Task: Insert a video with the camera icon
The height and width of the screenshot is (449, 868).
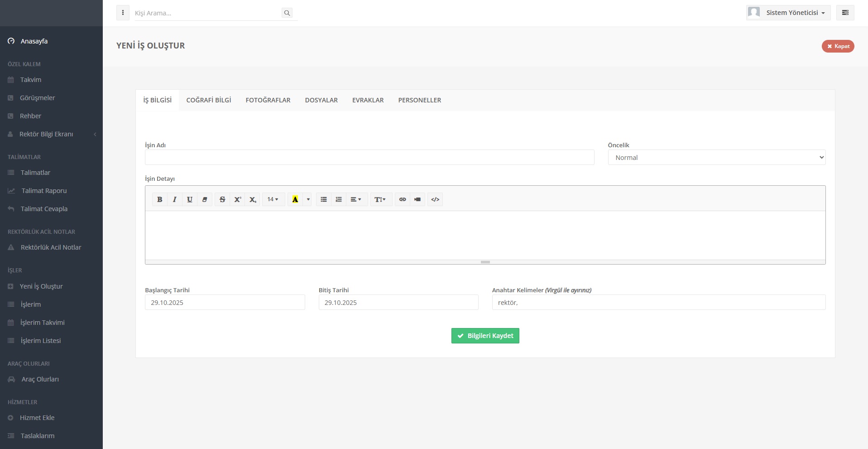Action: pyautogui.click(x=417, y=199)
